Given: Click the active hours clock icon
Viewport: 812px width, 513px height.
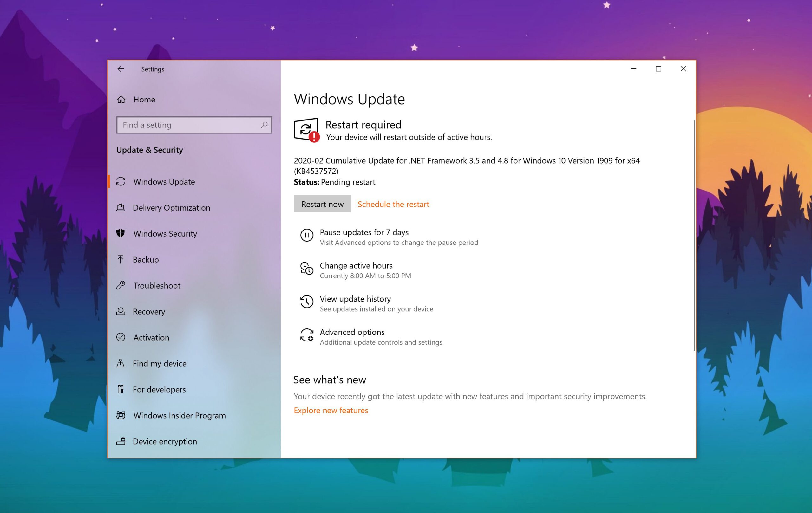Looking at the screenshot, I should 306,269.
